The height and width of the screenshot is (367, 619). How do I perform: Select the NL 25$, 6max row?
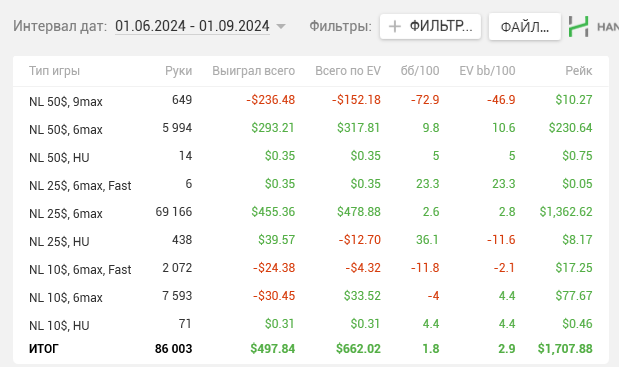point(311,212)
